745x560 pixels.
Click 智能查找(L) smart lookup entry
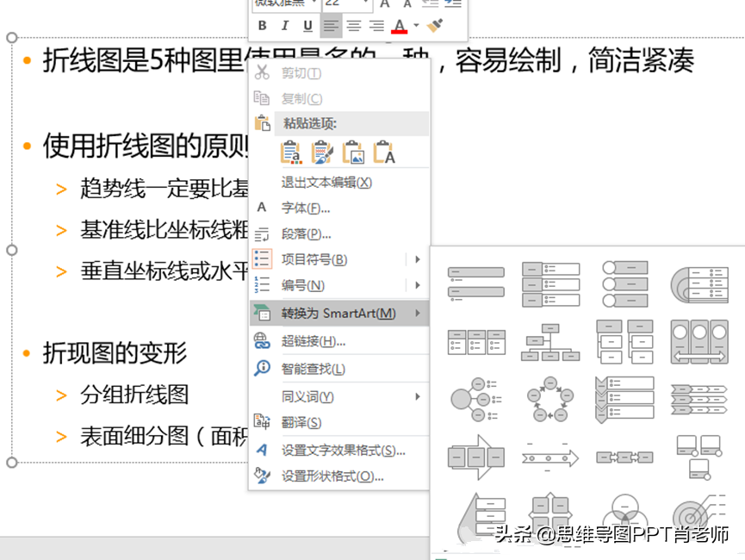point(340,369)
